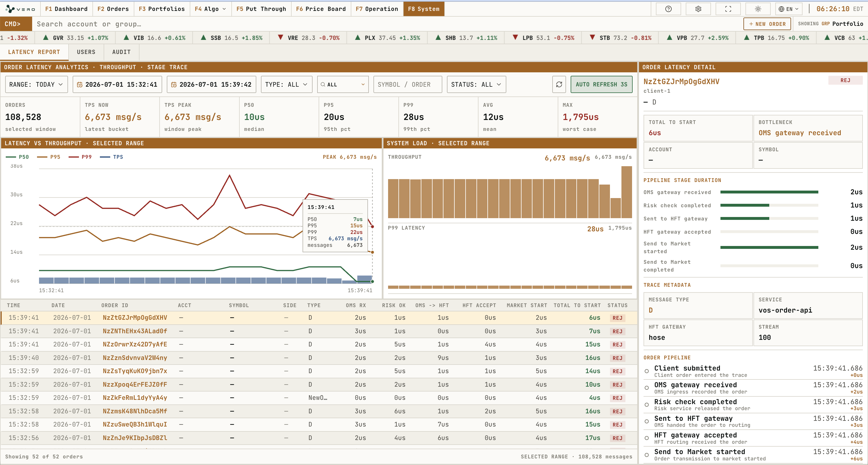The height and width of the screenshot is (465, 868).
Task: Open order NzZkFeRmL1dyYyA4y link
Action: tap(135, 398)
